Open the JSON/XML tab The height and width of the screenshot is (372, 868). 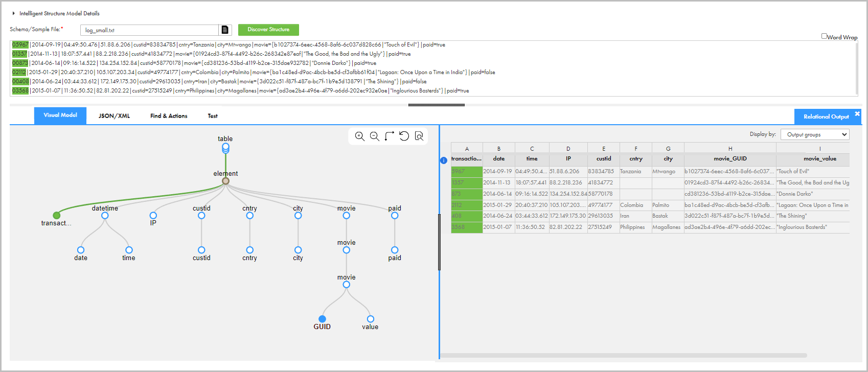pos(114,116)
